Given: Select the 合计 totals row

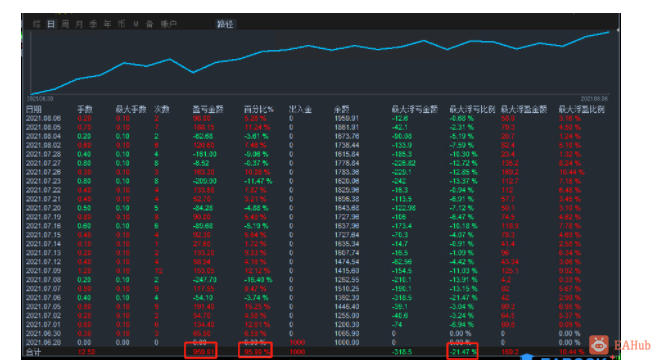Looking at the screenshot, I should tap(320, 352).
